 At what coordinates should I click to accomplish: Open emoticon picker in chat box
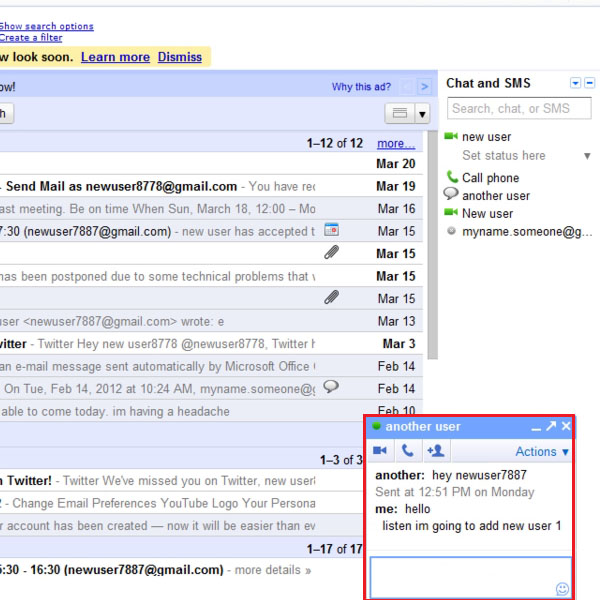point(562,589)
